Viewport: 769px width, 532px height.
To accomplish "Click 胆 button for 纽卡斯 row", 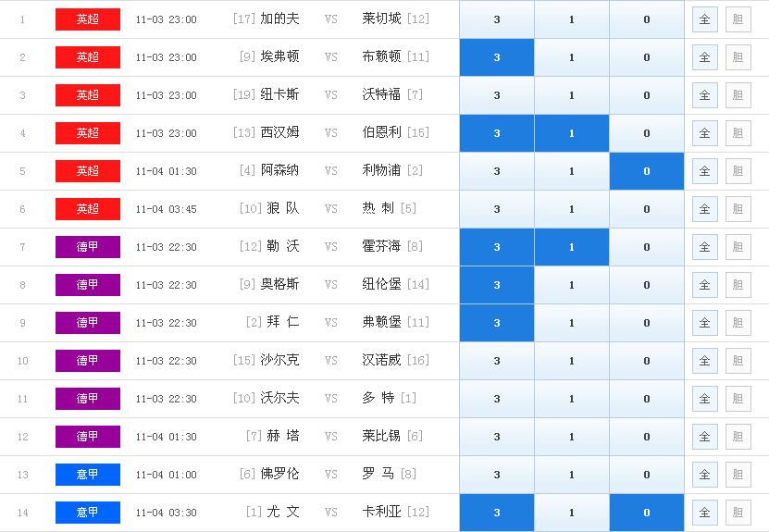I will tap(738, 95).
